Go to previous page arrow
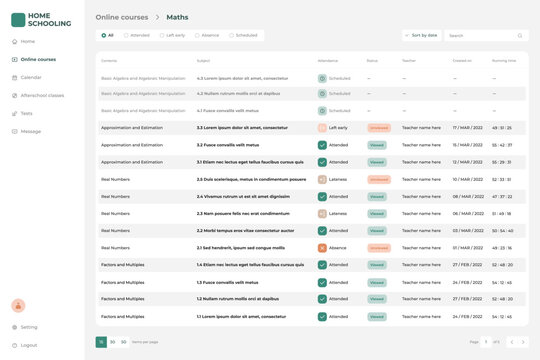The height and width of the screenshot is (360, 540). tap(512, 342)
